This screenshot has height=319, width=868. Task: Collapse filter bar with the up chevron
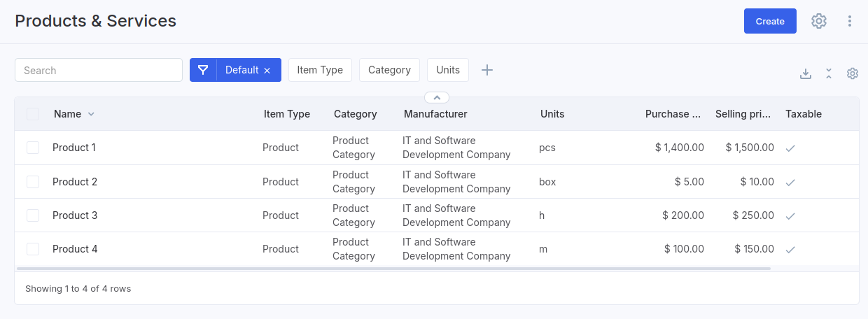(437, 97)
